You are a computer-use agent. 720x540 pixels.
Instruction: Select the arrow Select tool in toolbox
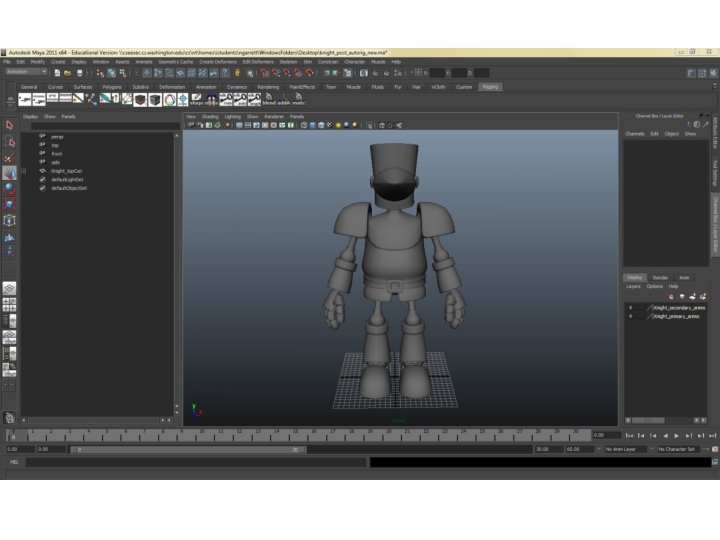tap(9, 126)
